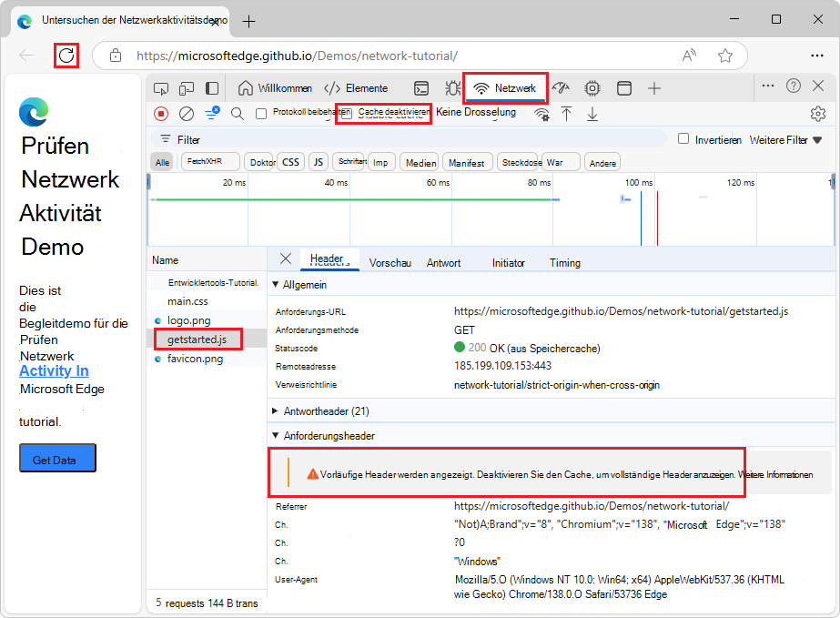Open the Antwort details tab
Screen dimensions: 840x618
pyautogui.click(x=443, y=263)
